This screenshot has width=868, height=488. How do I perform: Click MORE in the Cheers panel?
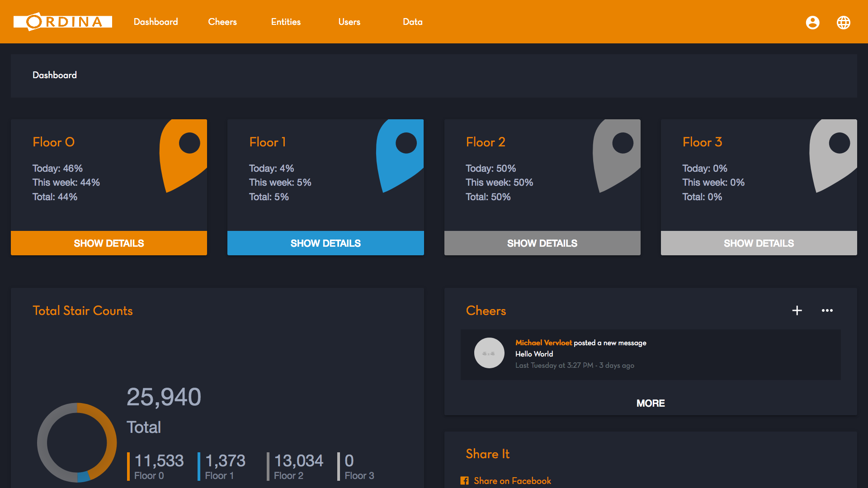(x=651, y=403)
